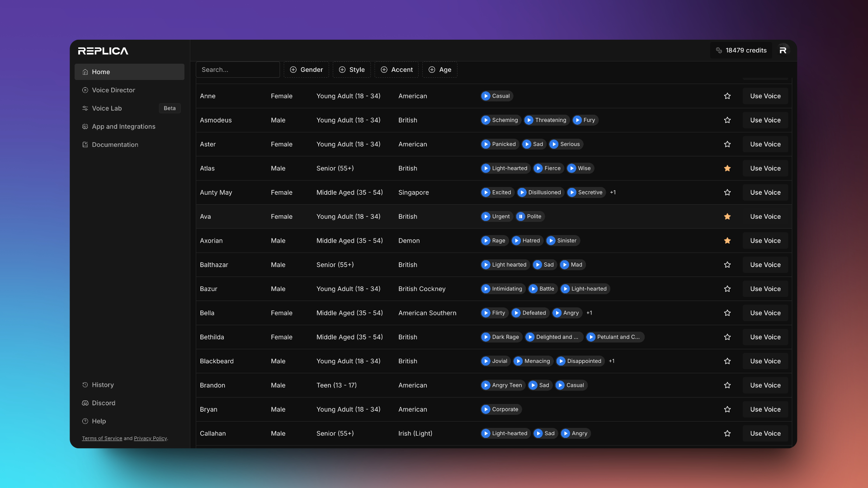This screenshot has height=488, width=868.
Task: Click the Accent filter button
Action: pos(396,70)
